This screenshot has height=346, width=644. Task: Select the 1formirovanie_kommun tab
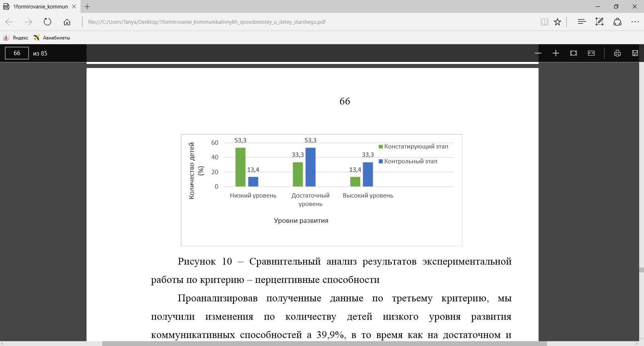pyautogui.click(x=40, y=6)
